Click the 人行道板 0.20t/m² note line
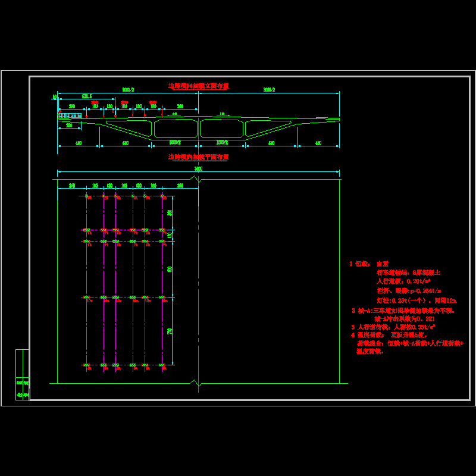This screenshot has height=476, width=476. (403, 281)
